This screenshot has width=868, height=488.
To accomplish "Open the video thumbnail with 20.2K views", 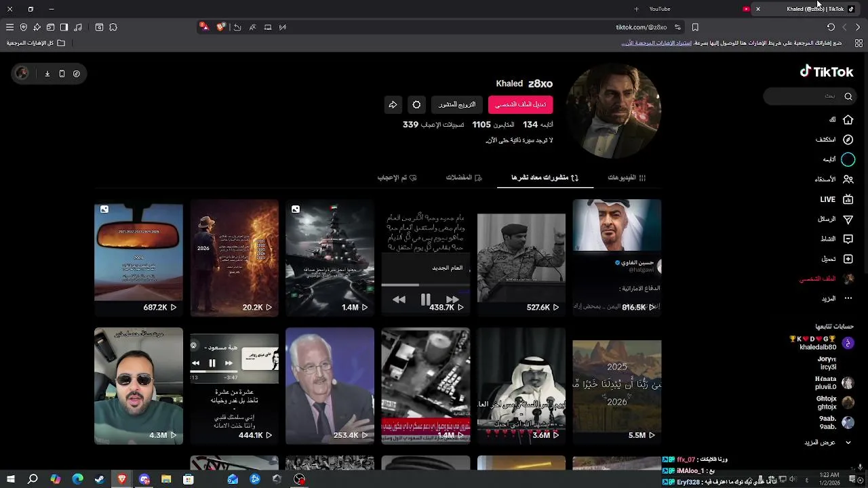I will coord(234,258).
